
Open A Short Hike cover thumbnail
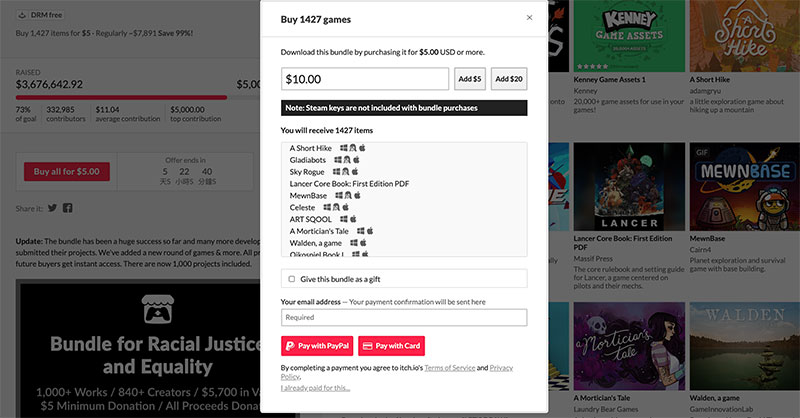tap(745, 36)
